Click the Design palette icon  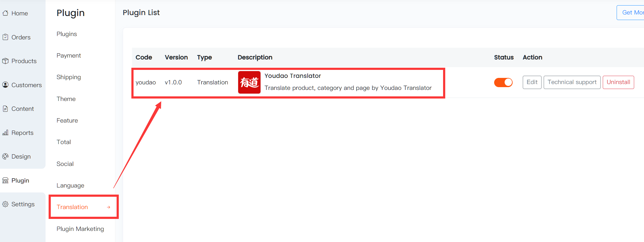tap(5, 156)
